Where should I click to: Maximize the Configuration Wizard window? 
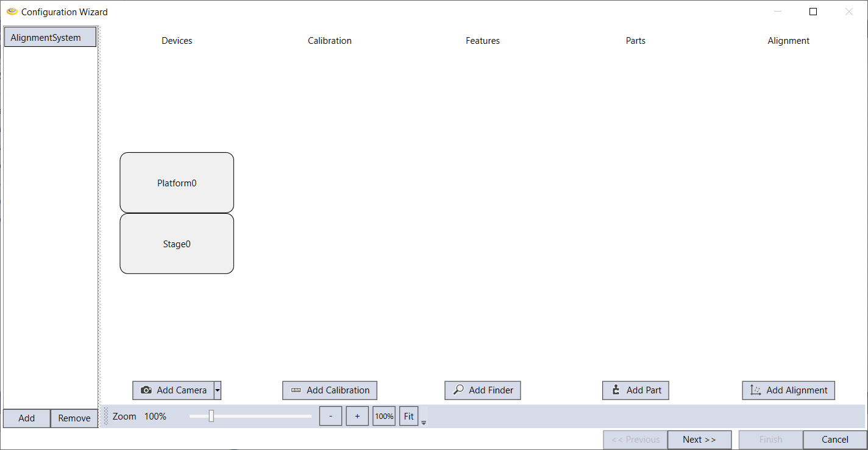tap(813, 12)
